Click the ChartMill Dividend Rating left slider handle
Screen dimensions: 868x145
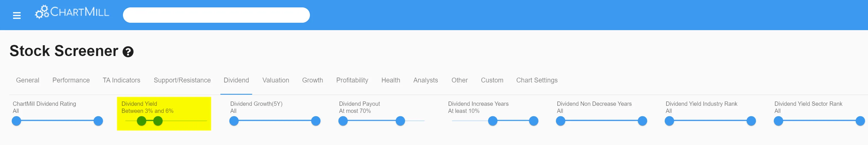16,121
